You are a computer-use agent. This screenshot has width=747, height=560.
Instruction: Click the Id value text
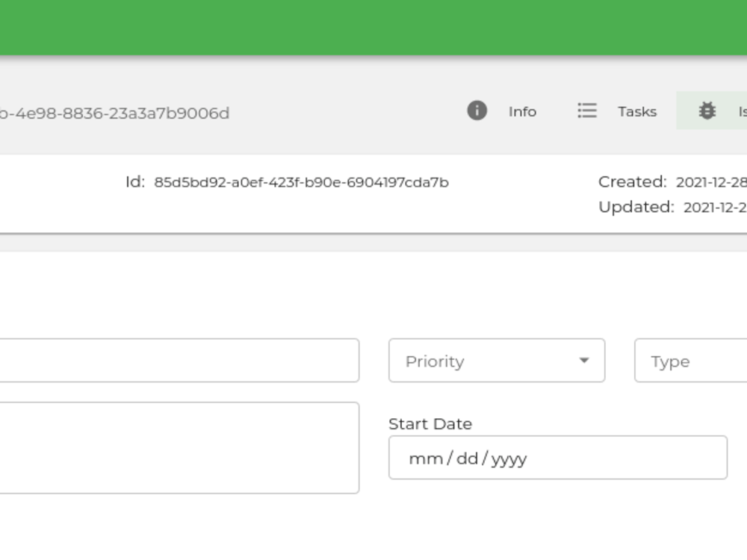(x=302, y=181)
